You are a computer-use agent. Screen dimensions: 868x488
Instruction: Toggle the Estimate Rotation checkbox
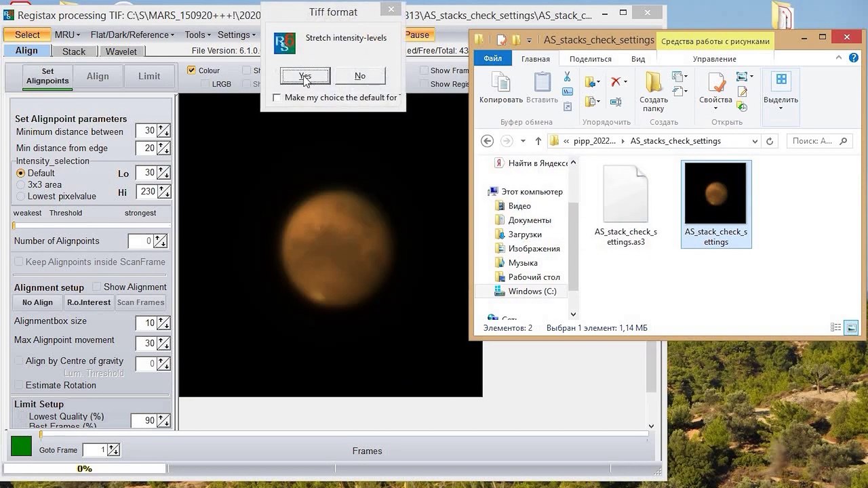tap(19, 385)
